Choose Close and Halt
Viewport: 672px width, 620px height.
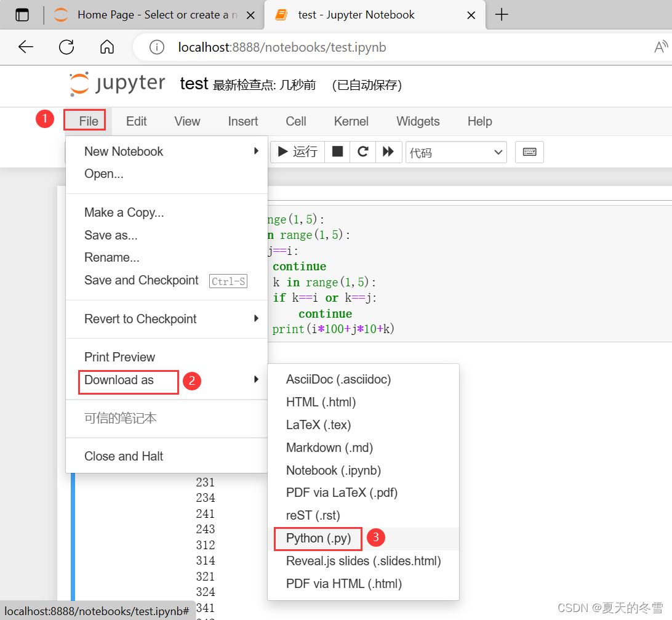coord(167,456)
